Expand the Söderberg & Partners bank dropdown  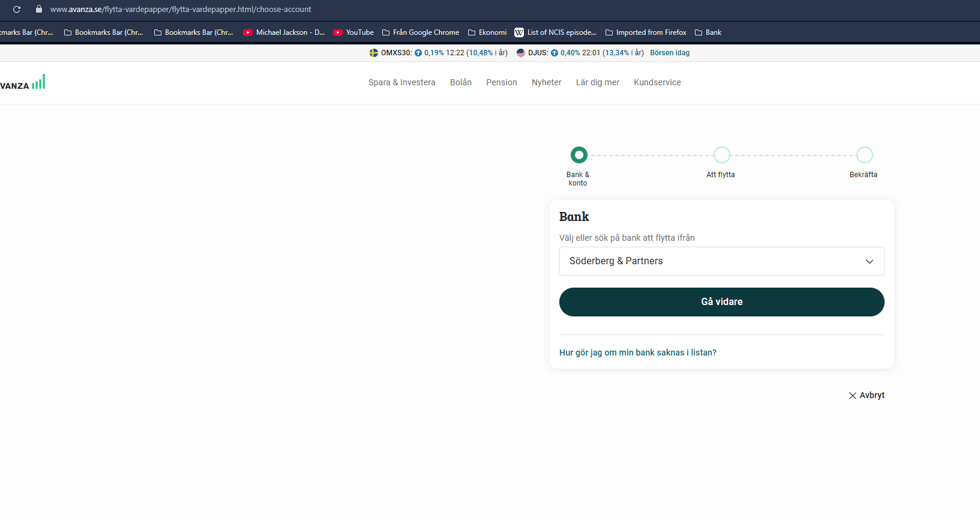coord(721,261)
